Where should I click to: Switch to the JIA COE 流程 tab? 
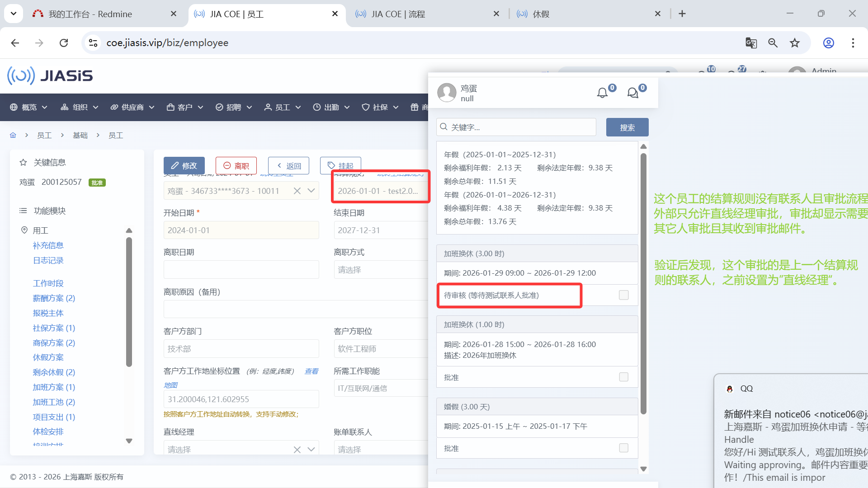click(398, 14)
